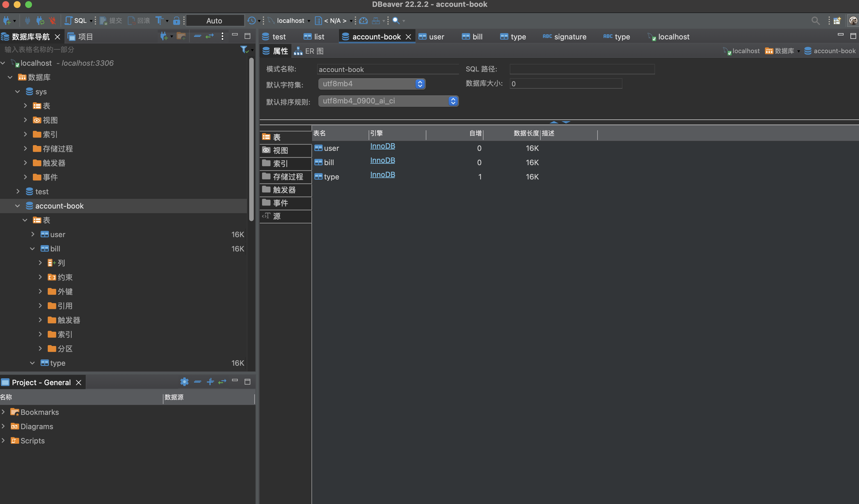Click Project panel create plus icon

210,382
